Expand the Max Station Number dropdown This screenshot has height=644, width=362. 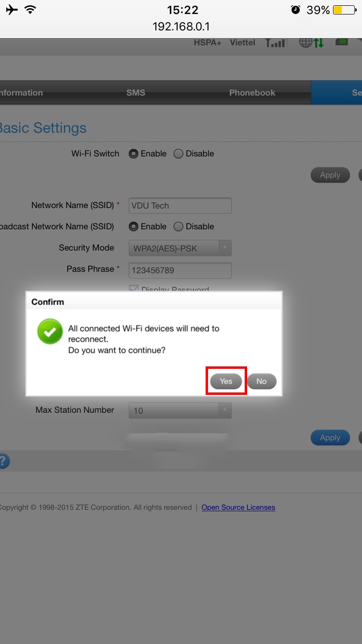[x=180, y=410]
